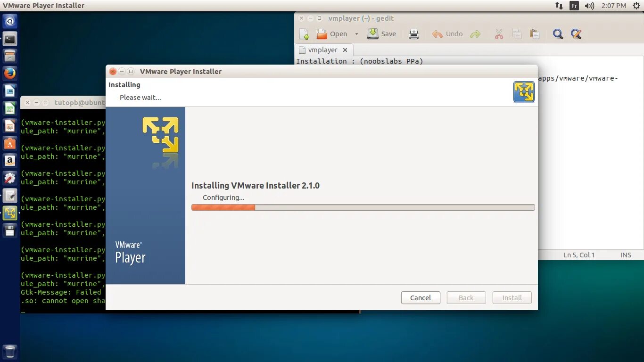Close the terminal window
Screen dimensions: 644x362
coord(27,102)
